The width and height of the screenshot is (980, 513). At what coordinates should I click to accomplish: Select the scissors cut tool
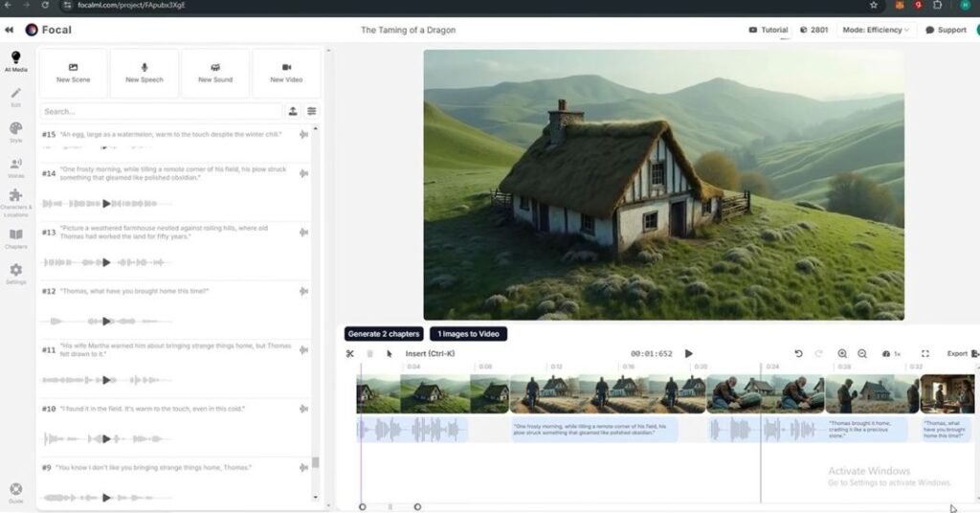(350, 354)
